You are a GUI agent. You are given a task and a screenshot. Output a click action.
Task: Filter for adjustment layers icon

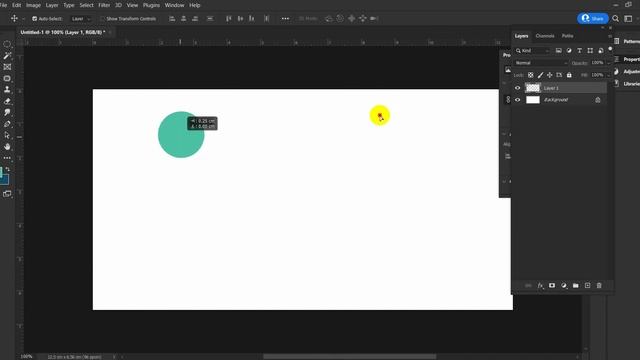point(569,51)
